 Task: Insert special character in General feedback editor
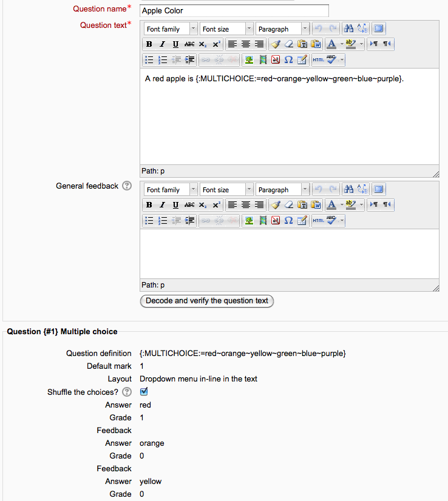(288, 220)
